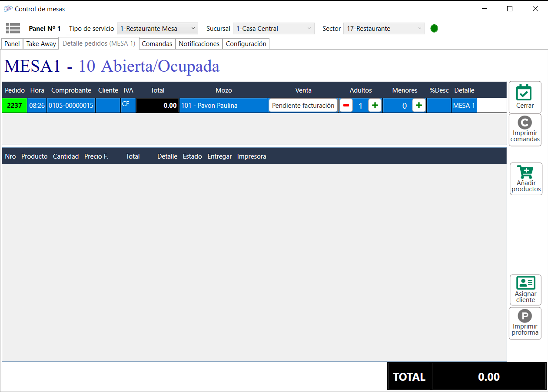Screen dimensions: 548x392
Task: Switch to the Take Away tab
Action: tap(41, 44)
